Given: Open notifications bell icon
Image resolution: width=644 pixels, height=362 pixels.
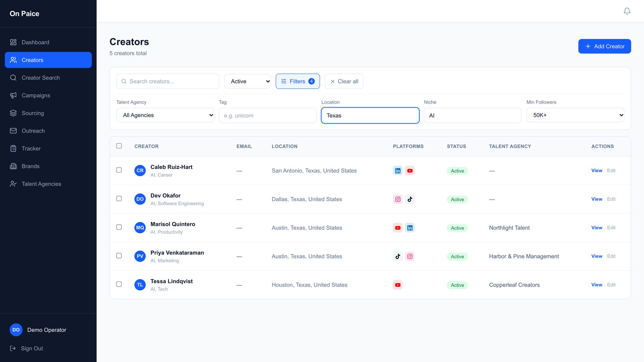Looking at the screenshot, I should click(627, 11).
